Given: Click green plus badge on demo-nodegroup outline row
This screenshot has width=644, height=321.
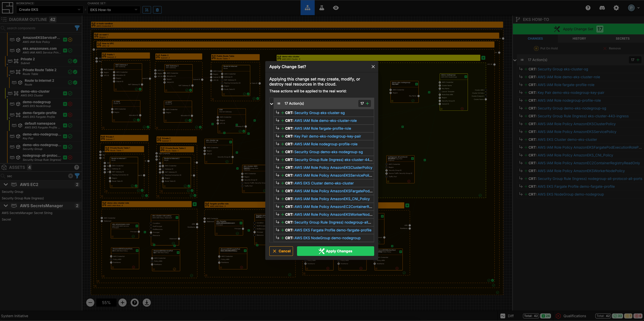Looking at the screenshot, I should (65, 104).
